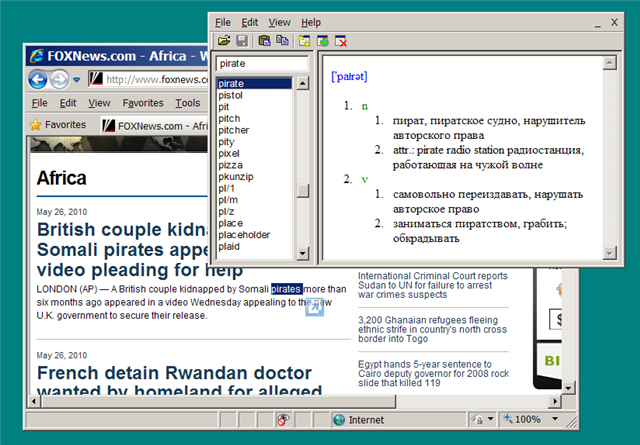Click the add entry icon with green plus
This screenshot has width=640, height=445.
click(x=322, y=41)
